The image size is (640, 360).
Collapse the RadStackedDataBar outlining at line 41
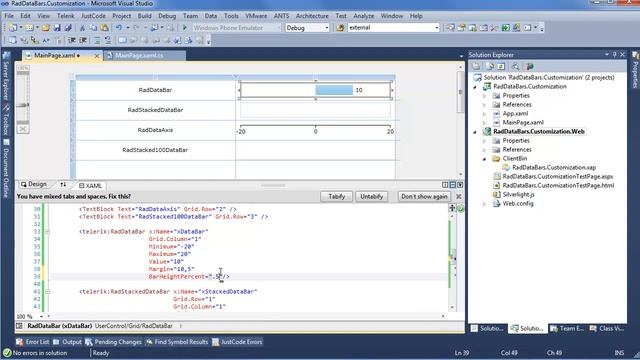(48, 292)
